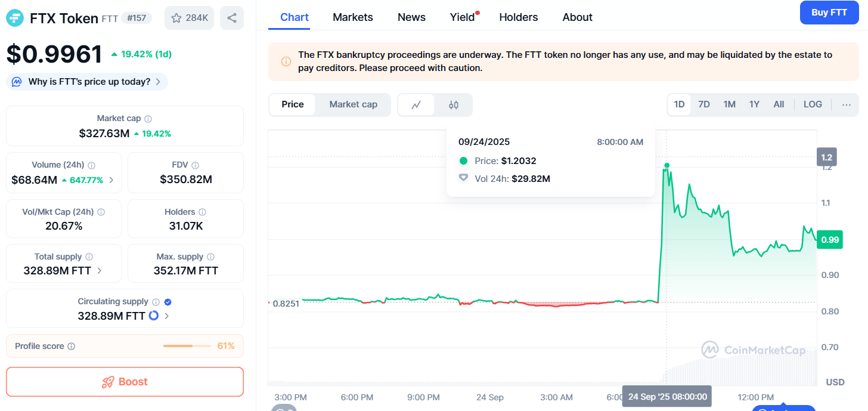Click the FTX Token logo icon
This screenshot has width=868, height=411.
click(15, 18)
